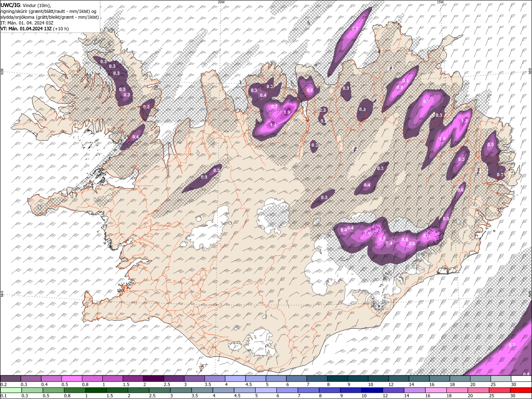Image resolution: width=532 pixels, height=399 pixels.
Task: Click the '0.7' value left of the 1.9 label
Action: click(274, 107)
